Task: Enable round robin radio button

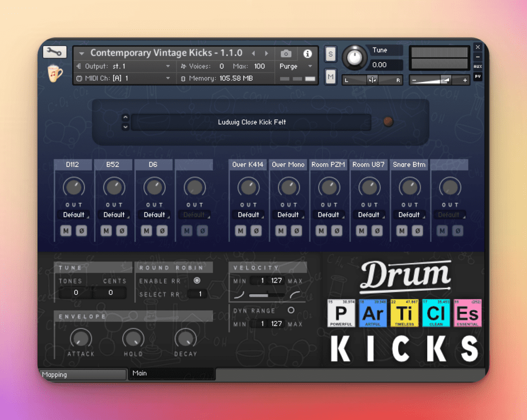Action: point(197,280)
